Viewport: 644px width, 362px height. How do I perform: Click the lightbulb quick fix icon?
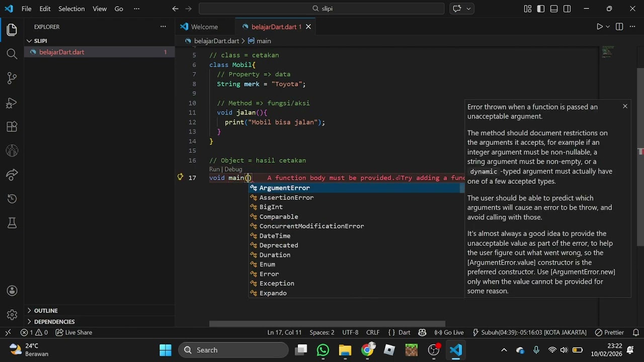pos(180,177)
